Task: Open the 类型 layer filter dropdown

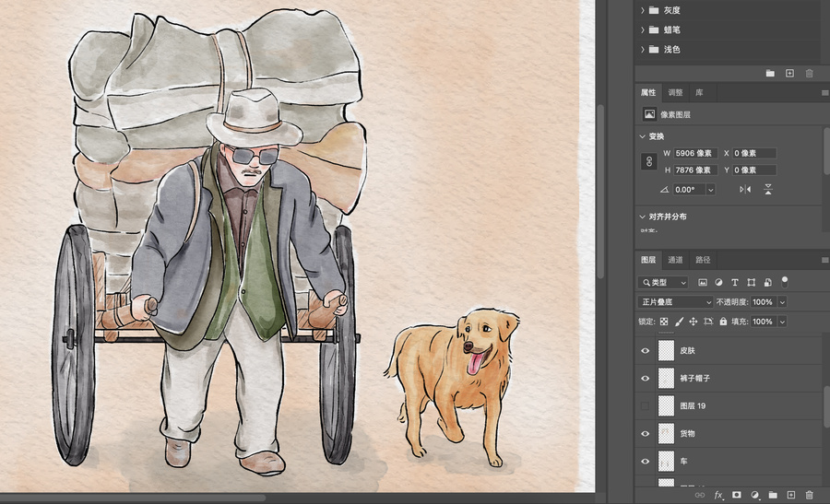Action: tap(663, 283)
